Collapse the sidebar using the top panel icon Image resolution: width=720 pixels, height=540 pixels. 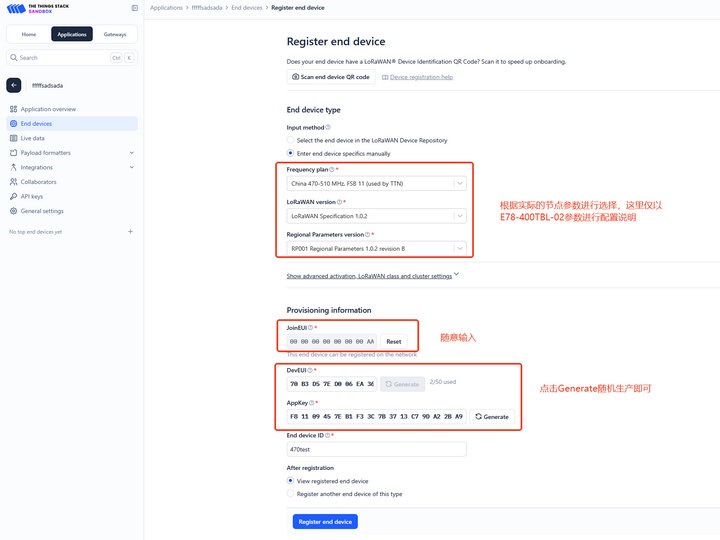[x=135, y=8]
